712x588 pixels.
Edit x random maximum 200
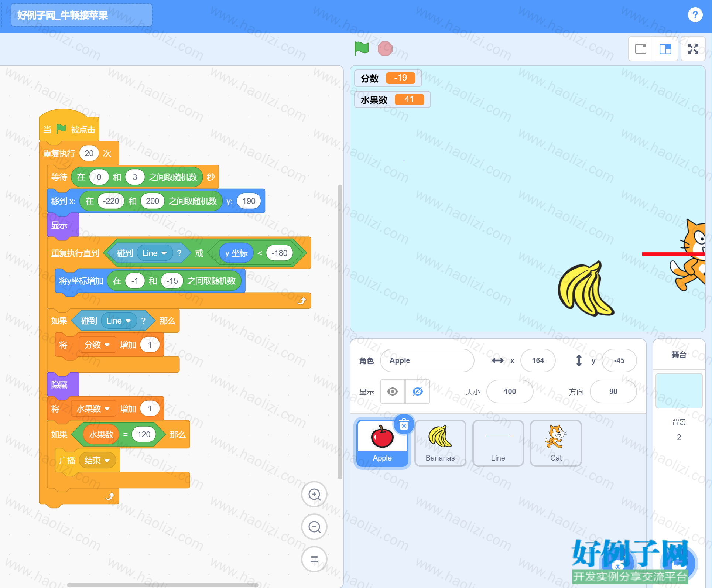click(x=153, y=201)
